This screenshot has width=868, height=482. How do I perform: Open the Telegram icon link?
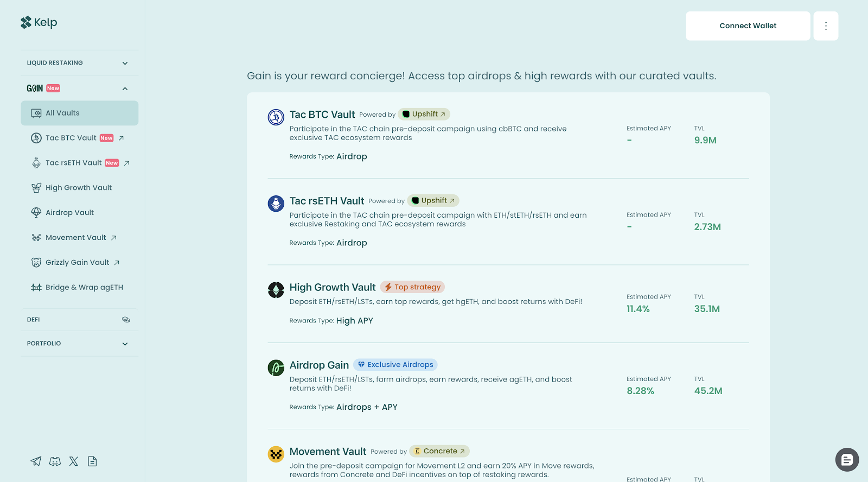(36, 461)
